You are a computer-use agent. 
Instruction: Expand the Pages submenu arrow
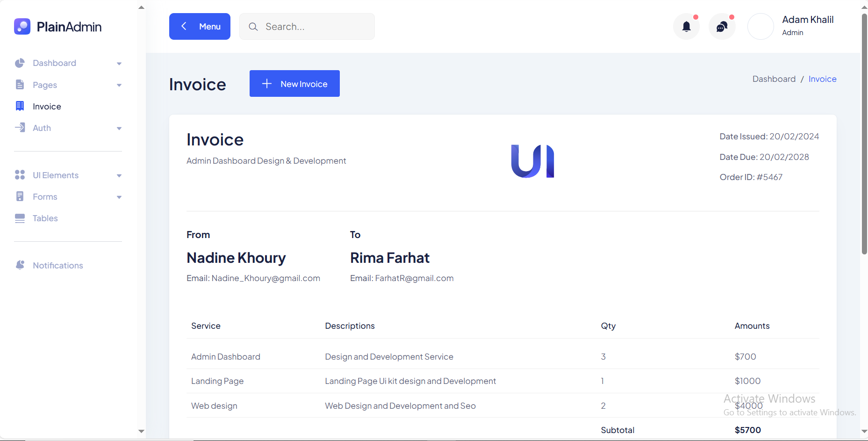pos(119,85)
